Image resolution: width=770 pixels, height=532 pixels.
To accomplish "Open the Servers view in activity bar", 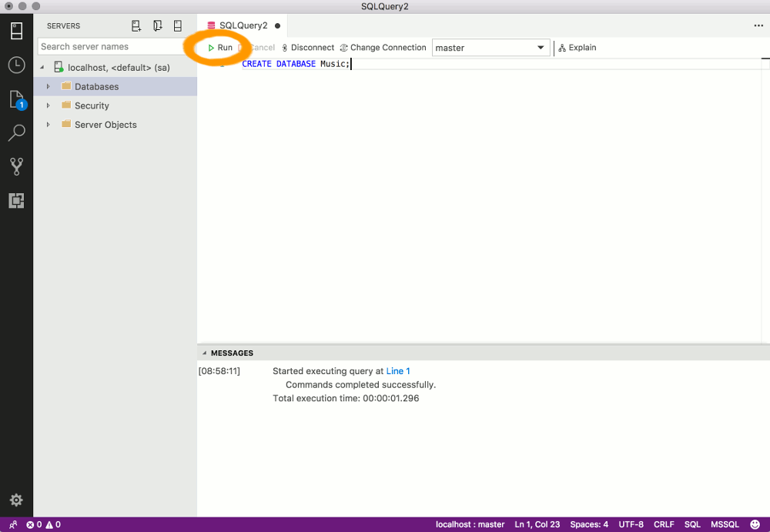I will tap(16, 31).
